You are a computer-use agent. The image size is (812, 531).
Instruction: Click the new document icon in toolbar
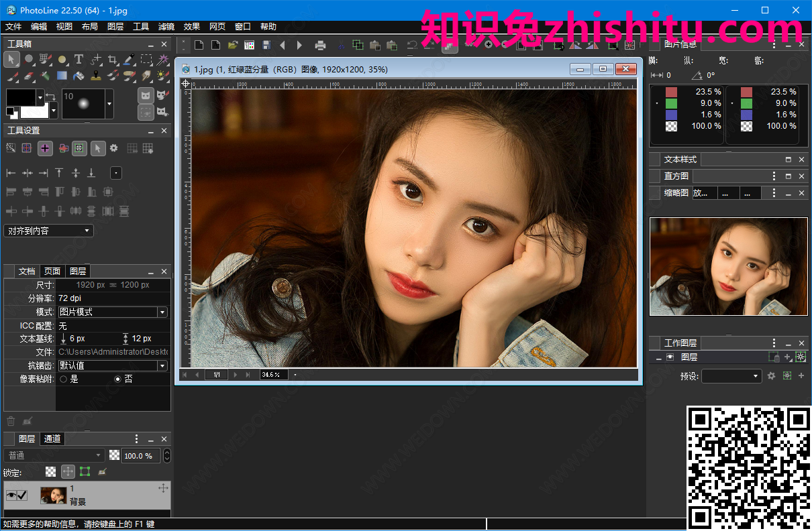(199, 45)
